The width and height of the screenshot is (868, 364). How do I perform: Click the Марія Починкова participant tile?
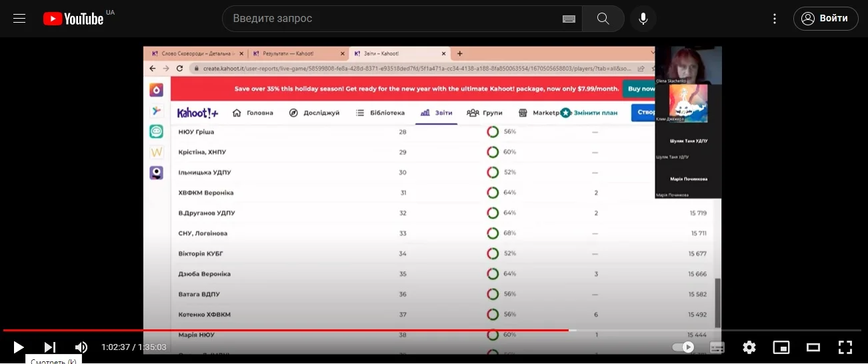point(689,179)
